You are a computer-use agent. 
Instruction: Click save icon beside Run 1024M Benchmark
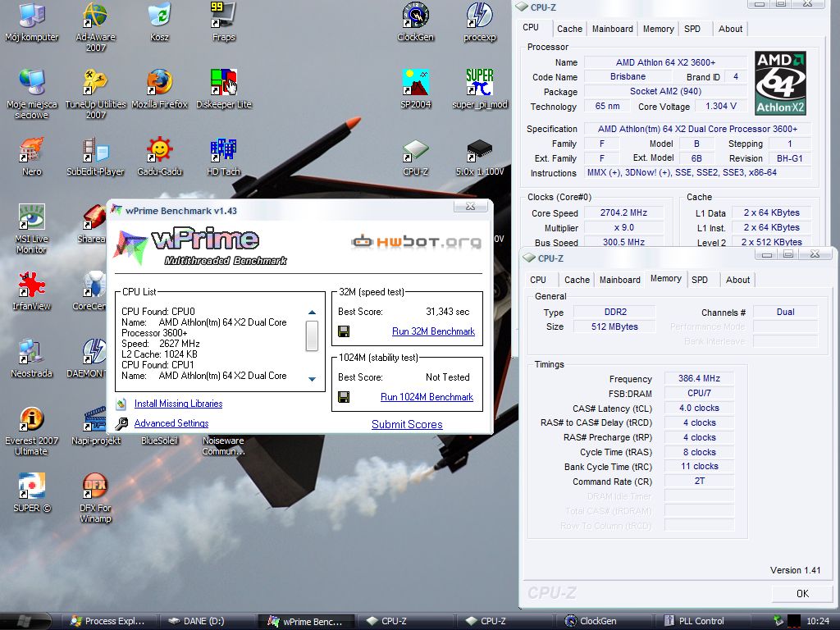click(x=344, y=397)
